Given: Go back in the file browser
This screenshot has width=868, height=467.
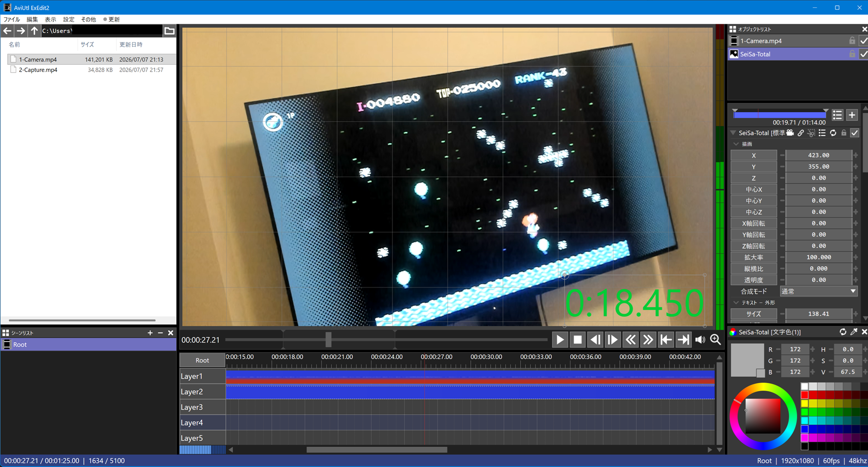Looking at the screenshot, I should [7, 31].
